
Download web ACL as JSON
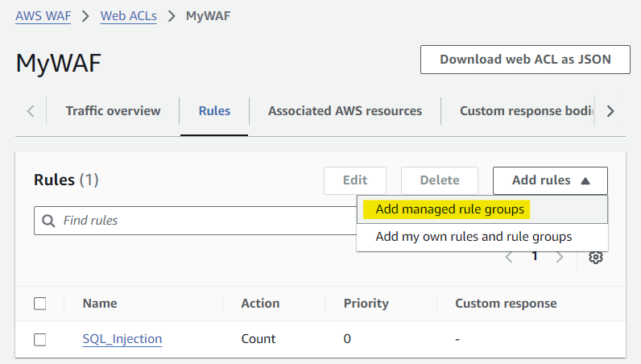tap(525, 60)
